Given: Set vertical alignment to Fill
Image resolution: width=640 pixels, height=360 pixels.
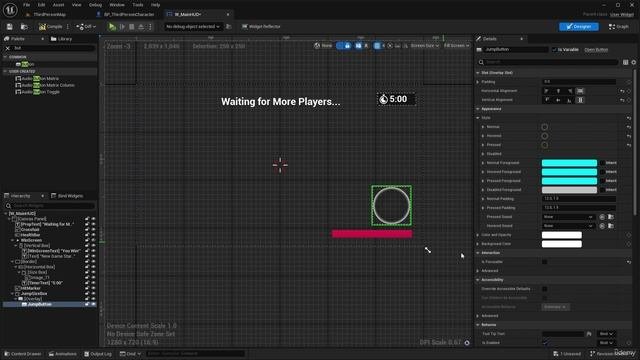Looking at the screenshot, I should pyautogui.click(x=580, y=100).
